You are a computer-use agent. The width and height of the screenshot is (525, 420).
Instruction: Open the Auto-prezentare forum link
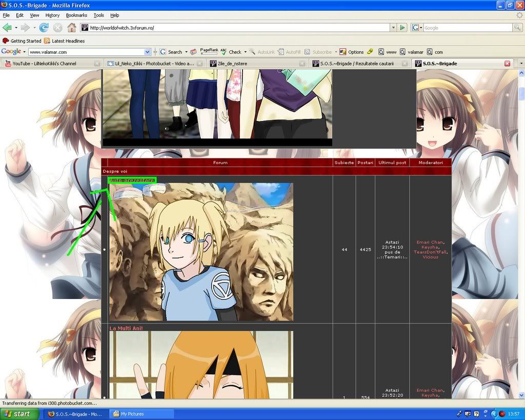[x=132, y=180]
